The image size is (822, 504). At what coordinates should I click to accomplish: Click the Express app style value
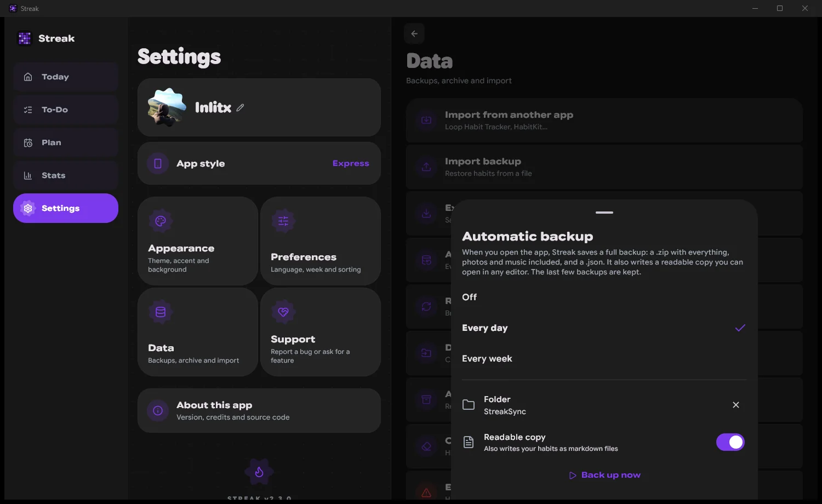click(351, 163)
